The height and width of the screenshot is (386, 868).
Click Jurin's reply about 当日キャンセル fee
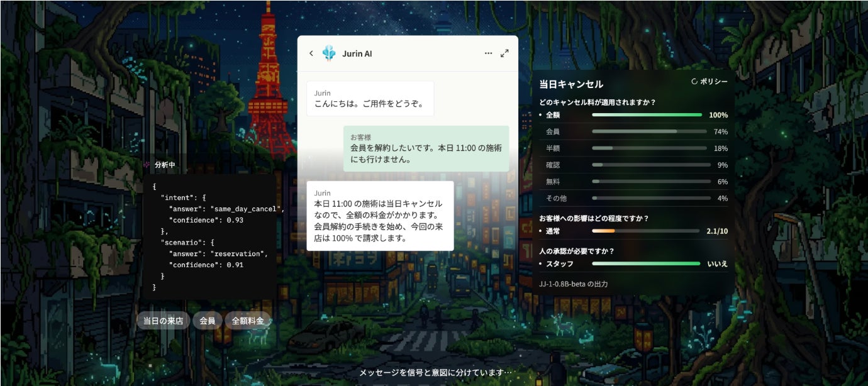pyautogui.click(x=380, y=216)
